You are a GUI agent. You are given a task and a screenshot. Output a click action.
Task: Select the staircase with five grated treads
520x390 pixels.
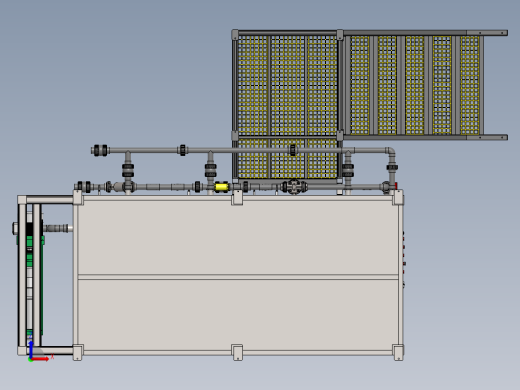pyautogui.click(x=425, y=85)
